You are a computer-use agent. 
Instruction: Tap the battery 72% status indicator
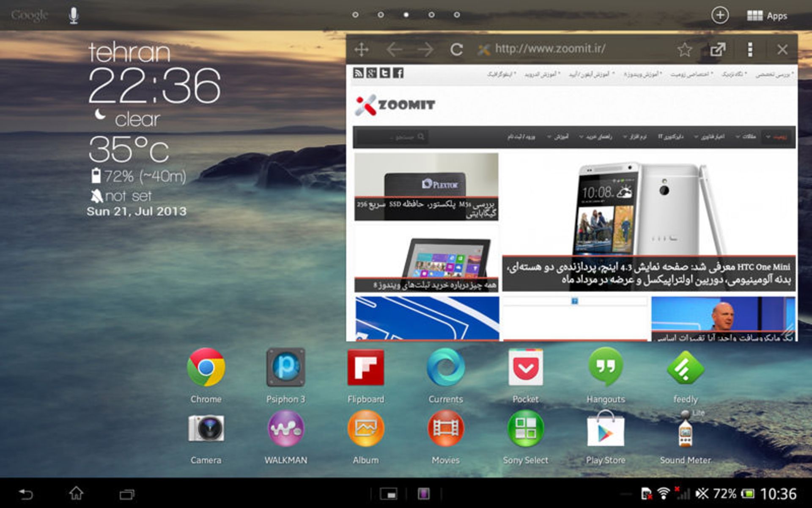[x=733, y=494]
